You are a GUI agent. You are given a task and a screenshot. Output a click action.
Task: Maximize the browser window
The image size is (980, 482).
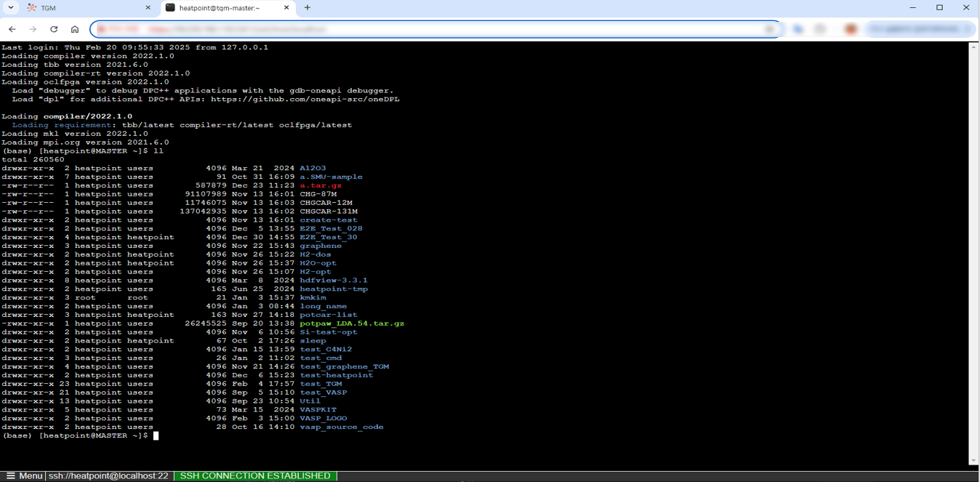tap(939, 8)
